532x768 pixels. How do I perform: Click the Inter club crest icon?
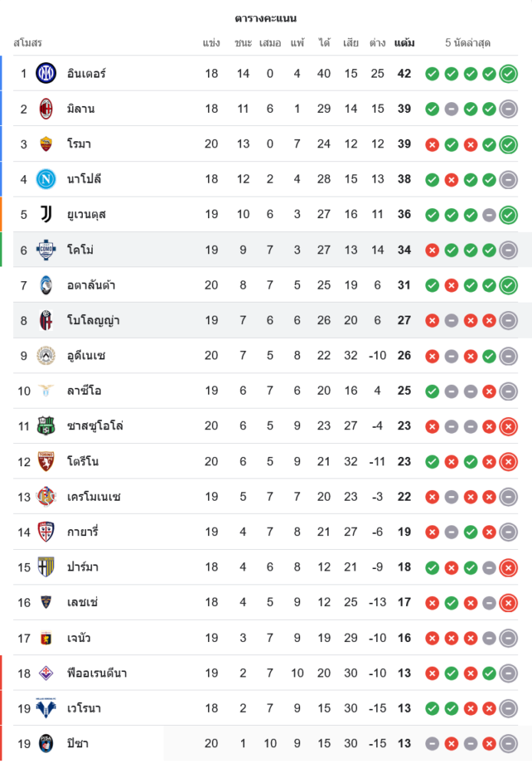[46, 74]
